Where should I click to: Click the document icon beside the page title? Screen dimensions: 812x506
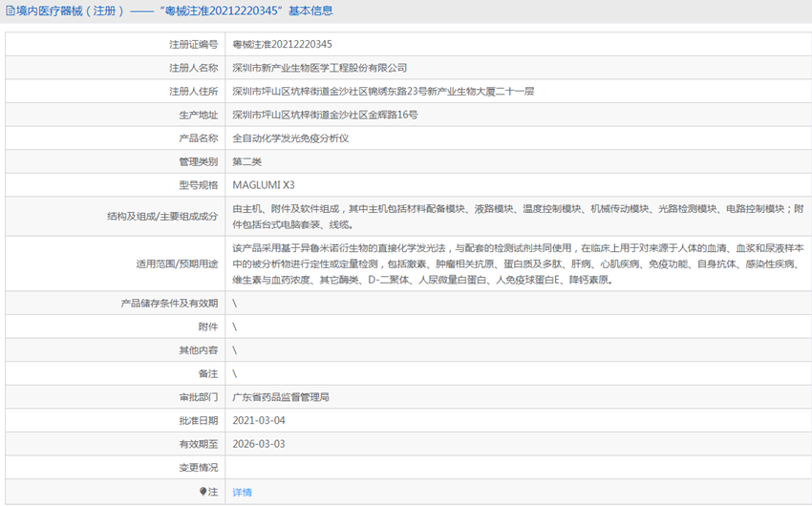pos(10,11)
